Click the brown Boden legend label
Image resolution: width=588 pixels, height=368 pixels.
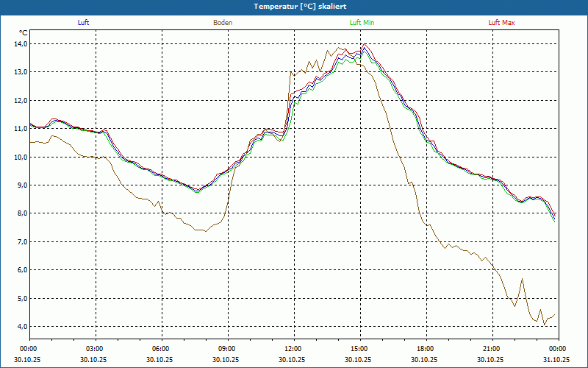click(x=223, y=23)
